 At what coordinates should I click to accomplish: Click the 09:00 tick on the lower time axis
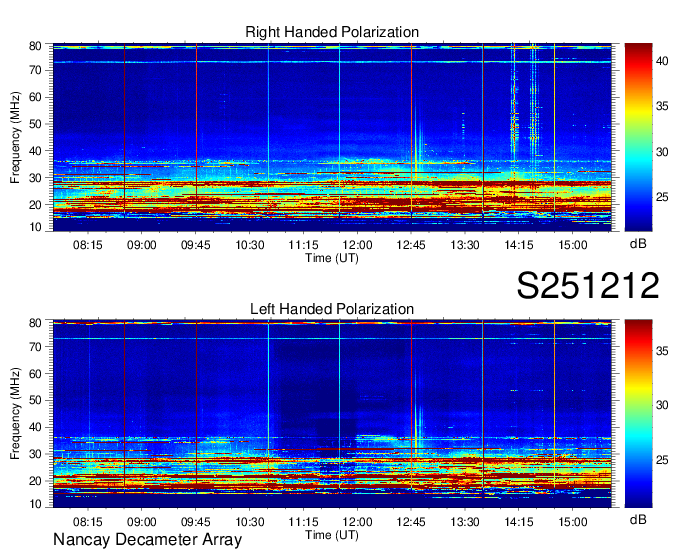(141, 521)
